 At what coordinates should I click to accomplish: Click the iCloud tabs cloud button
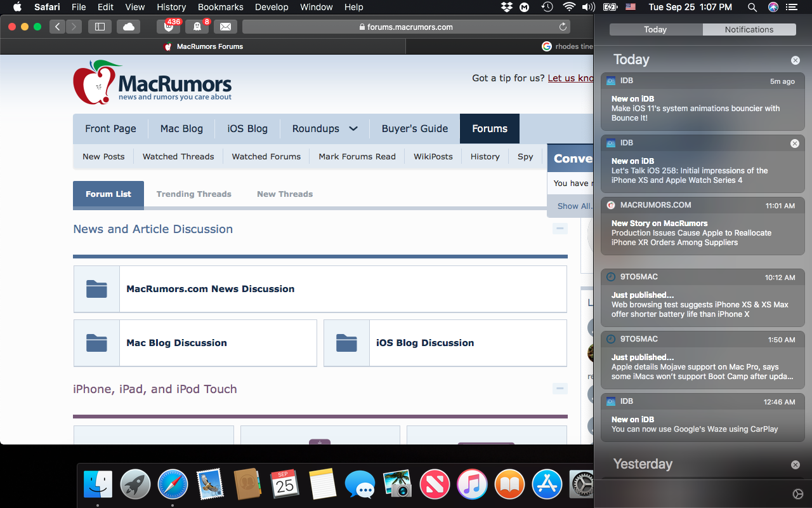(129, 27)
